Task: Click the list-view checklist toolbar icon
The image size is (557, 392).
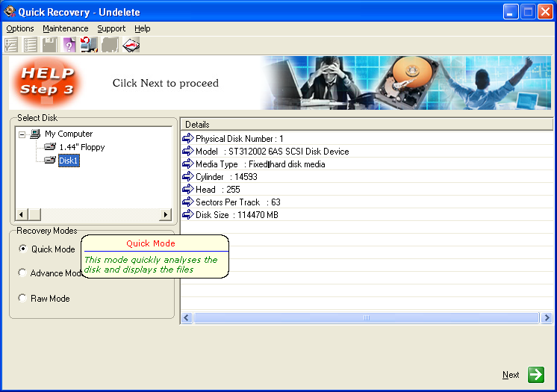Action: click(x=31, y=45)
